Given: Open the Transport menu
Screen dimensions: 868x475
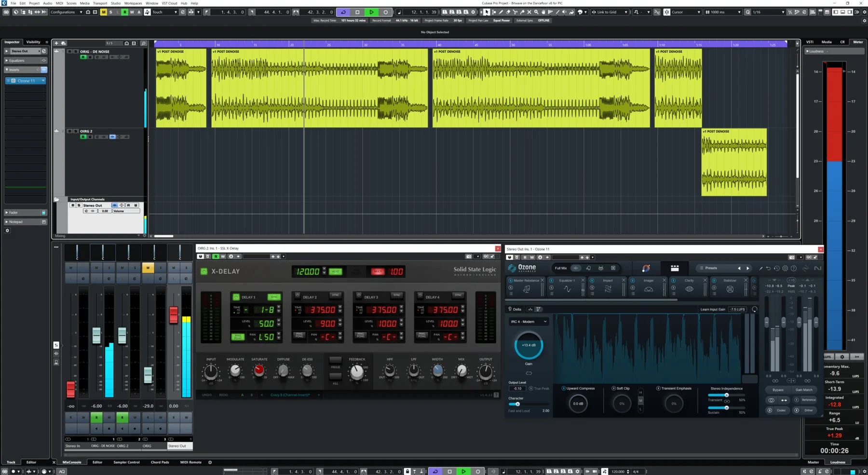Looking at the screenshot, I should [100, 3].
